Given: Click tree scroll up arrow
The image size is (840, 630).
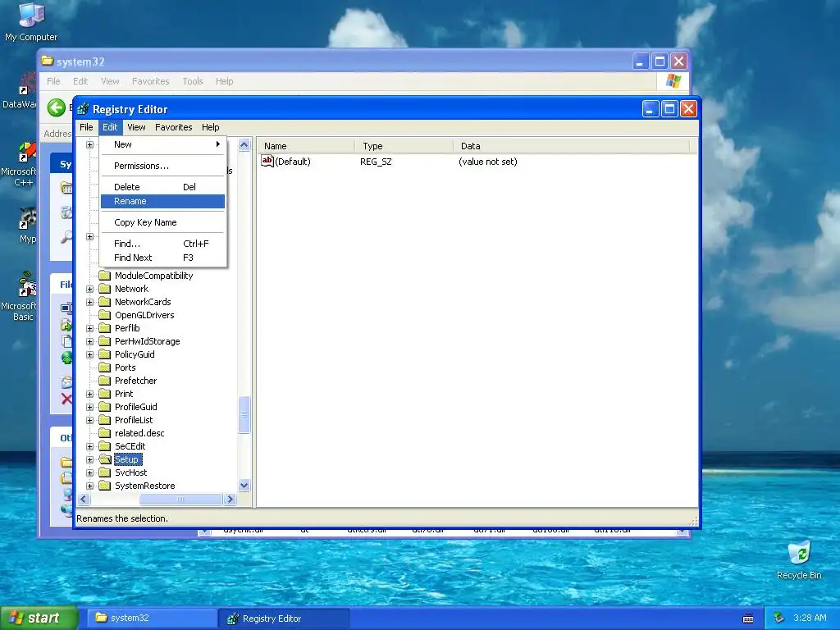Looking at the screenshot, I should tap(244, 144).
